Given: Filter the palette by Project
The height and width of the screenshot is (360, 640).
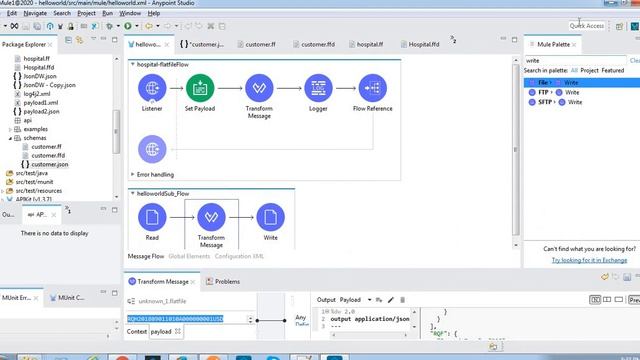Looking at the screenshot, I should click(589, 71).
